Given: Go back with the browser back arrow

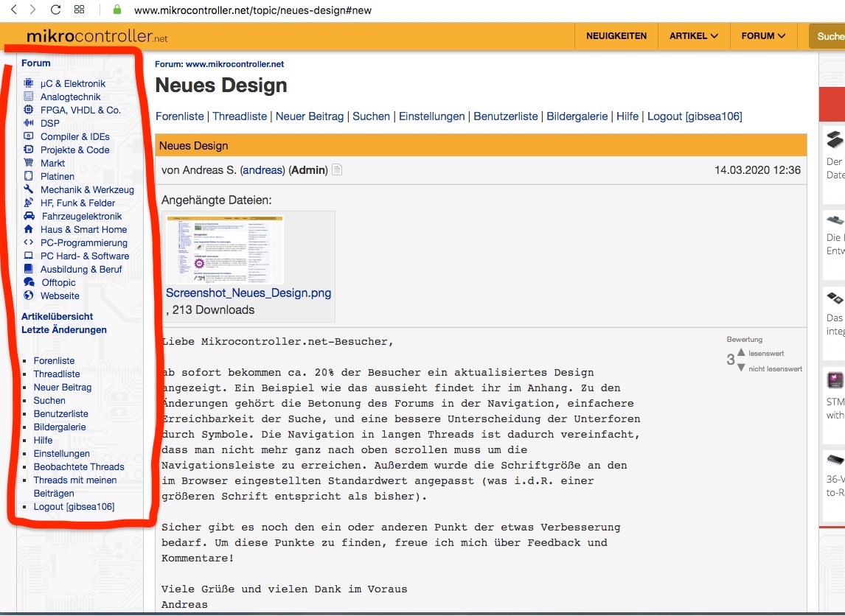Looking at the screenshot, I should pyautogui.click(x=14, y=9).
